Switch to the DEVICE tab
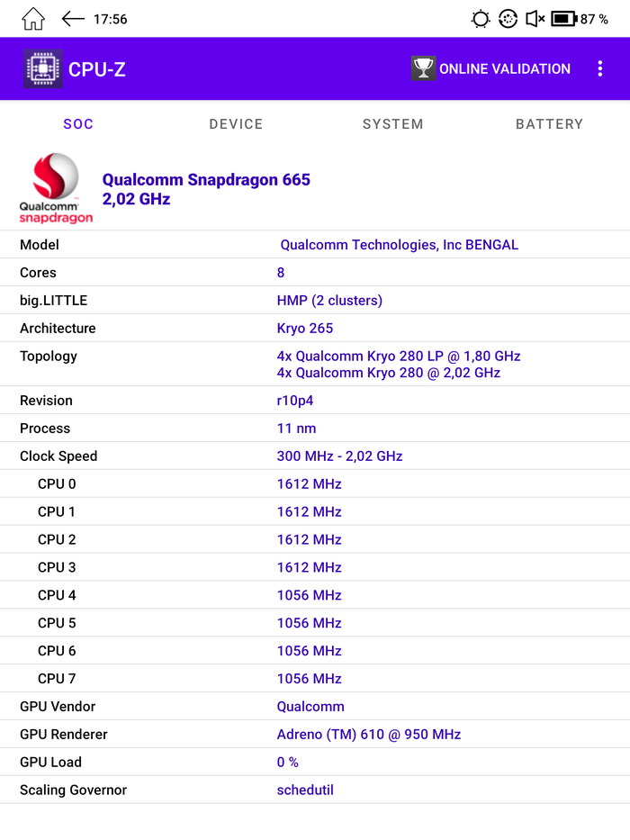Screen dimensions: 630x840 coord(236,124)
